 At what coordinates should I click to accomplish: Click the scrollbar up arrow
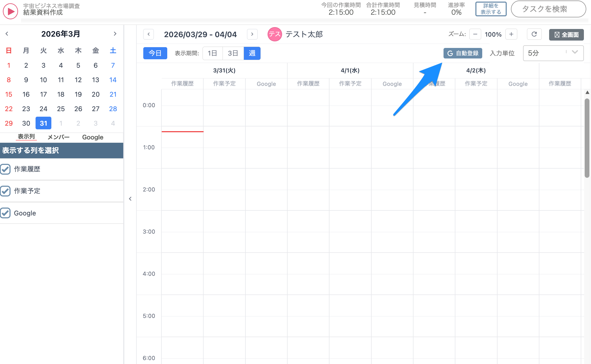coord(587,92)
